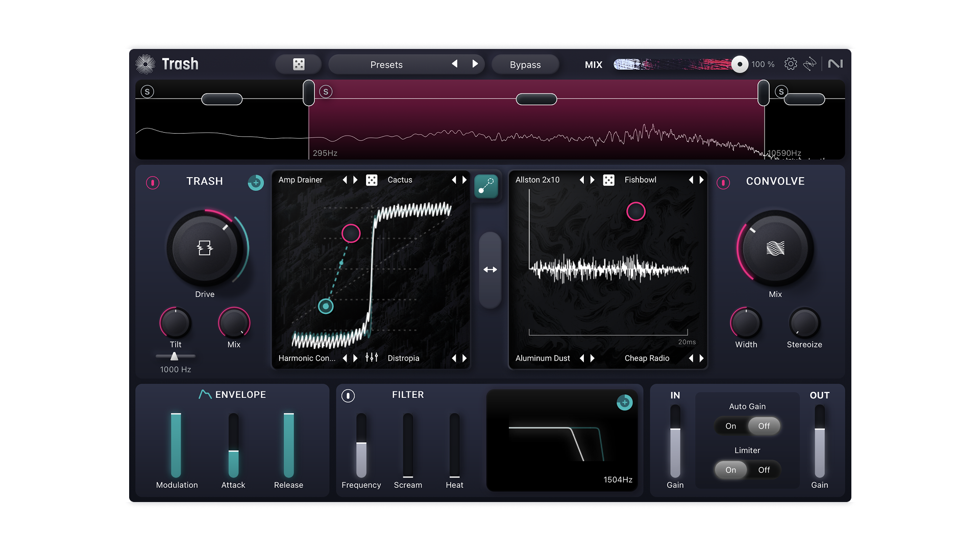The width and height of the screenshot is (980, 551).
Task: Turn Auto Gain On
Action: [x=731, y=426]
